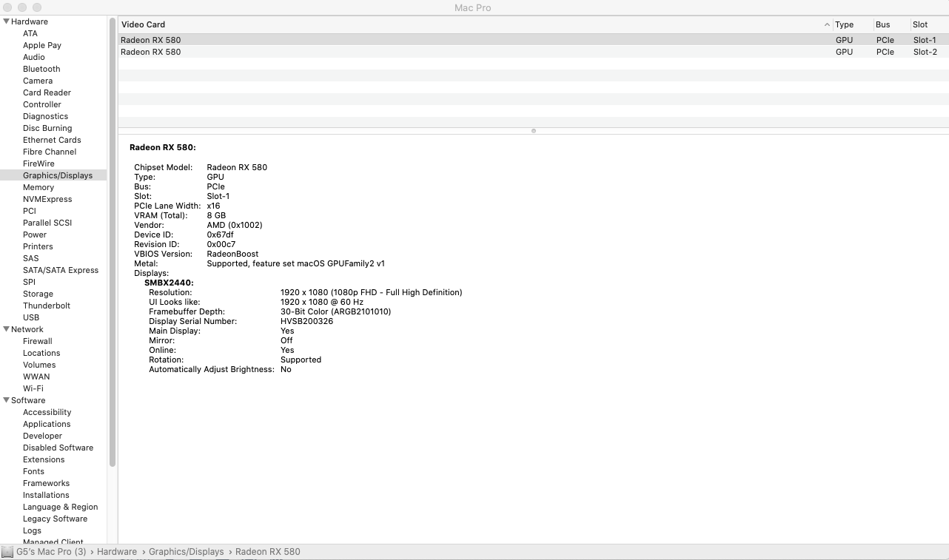Select Language & Region entry
The width and height of the screenshot is (949, 560).
[x=60, y=507]
